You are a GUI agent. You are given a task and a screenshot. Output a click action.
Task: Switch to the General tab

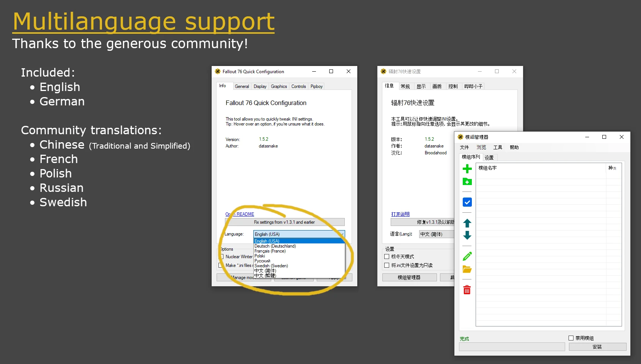pyautogui.click(x=242, y=86)
